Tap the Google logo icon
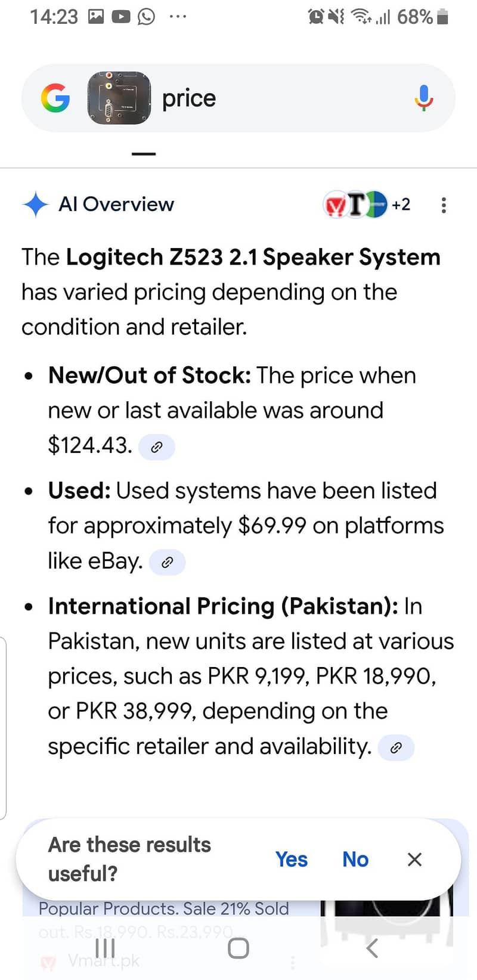This screenshot has width=477, height=980. coord(55,98)
